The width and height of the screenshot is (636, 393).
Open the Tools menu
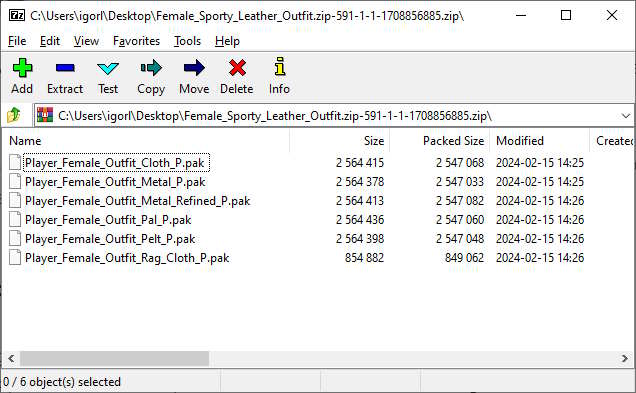click(x=187, y=41)
